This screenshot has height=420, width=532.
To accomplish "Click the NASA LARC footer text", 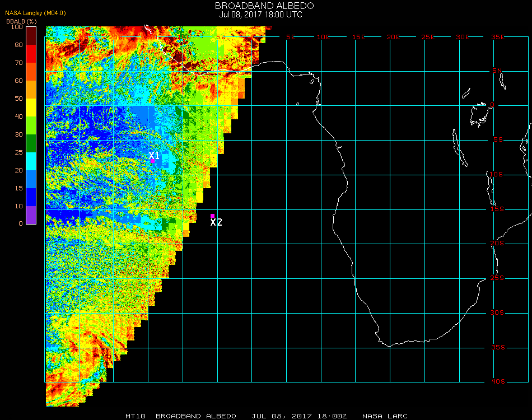I will pyautogui.click(x=385, y=416).
